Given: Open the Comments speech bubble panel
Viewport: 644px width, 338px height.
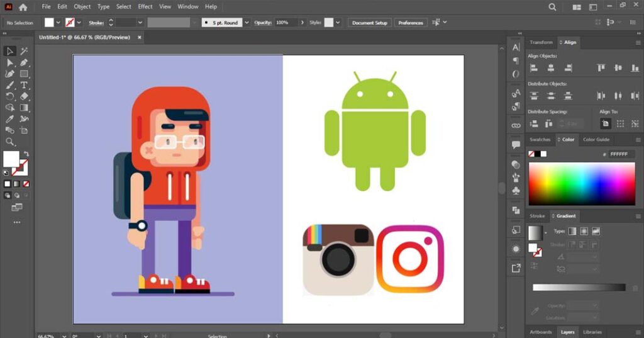Looking at the screenshot, I should (516, 144).
